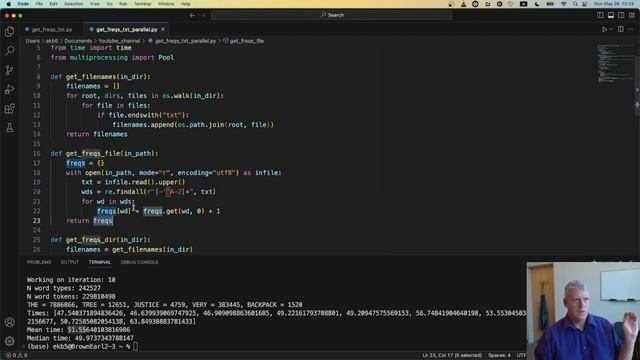The image size is (640, 360).
Task: Click the Youtube_channel breadcrumb segment
Action: pyautogui.click(x=119, y=41)
